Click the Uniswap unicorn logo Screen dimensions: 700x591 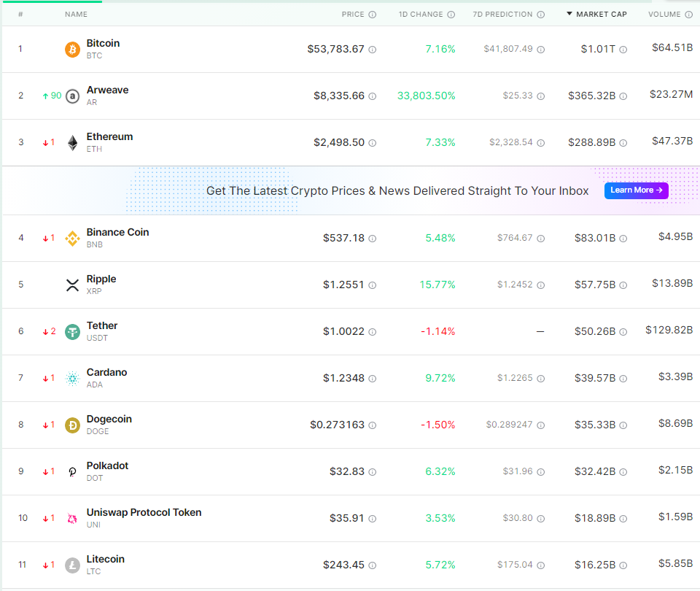pos(72,519)
